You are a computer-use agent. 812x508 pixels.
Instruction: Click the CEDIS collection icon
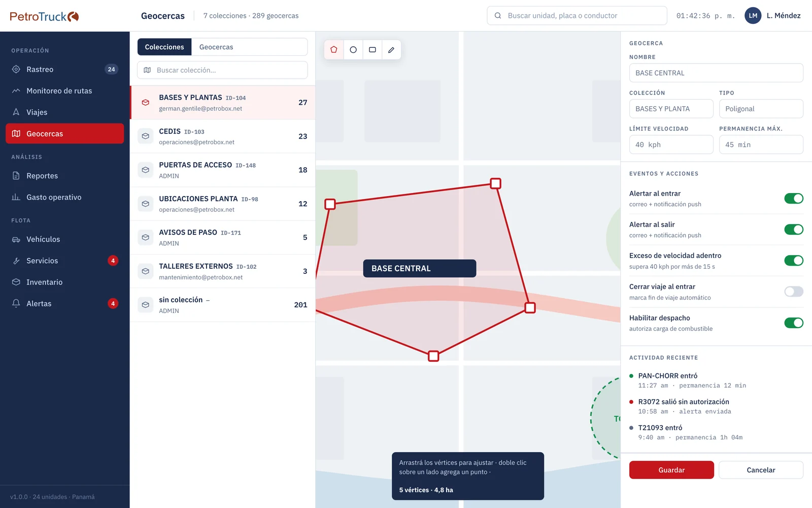tap(146, 136)
